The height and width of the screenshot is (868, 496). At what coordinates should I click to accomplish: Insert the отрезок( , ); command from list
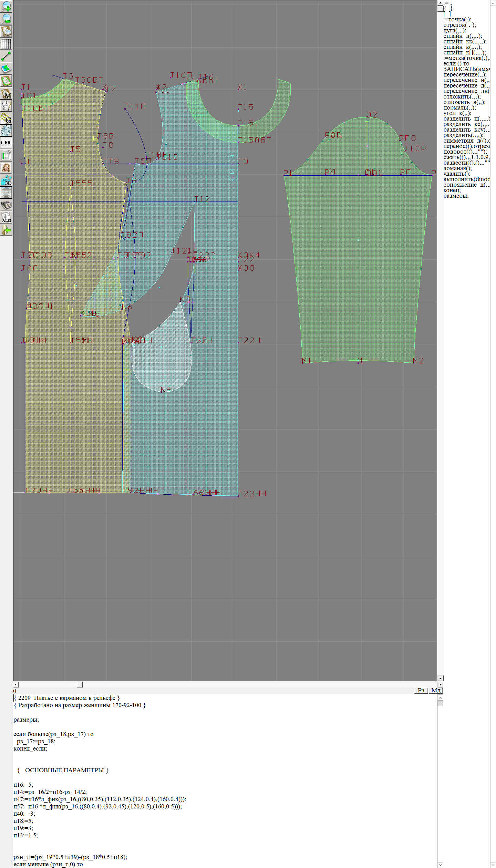[x=459, y=25]
